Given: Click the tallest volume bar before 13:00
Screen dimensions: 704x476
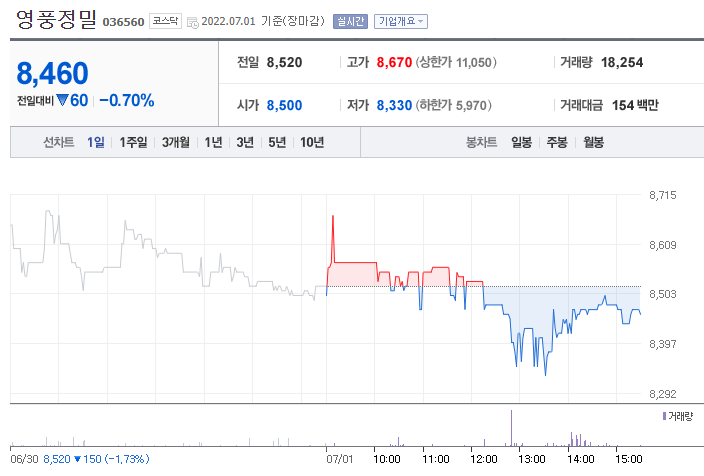Looking at the screenshot, I should pyautogui.click(x=511, y=428).
